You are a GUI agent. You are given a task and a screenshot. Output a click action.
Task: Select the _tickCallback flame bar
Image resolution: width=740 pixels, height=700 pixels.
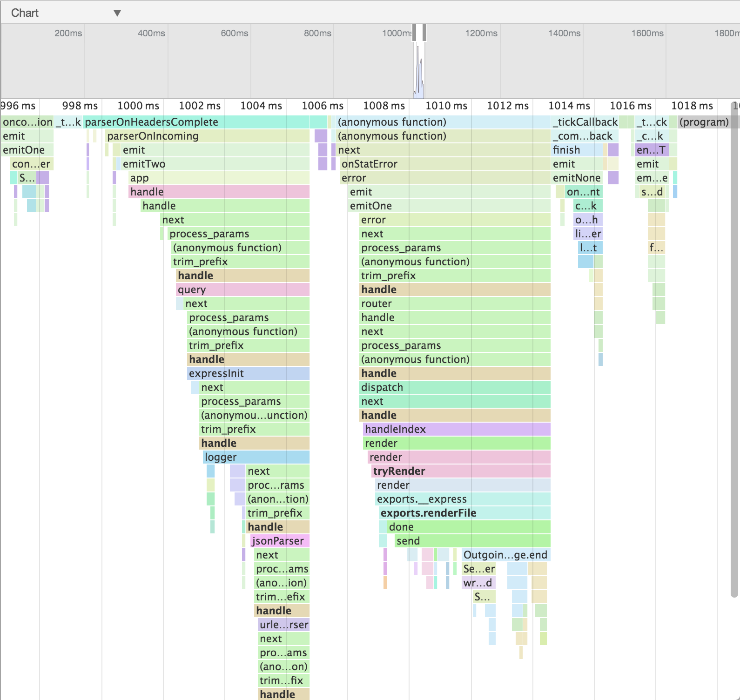coord(585,122)
